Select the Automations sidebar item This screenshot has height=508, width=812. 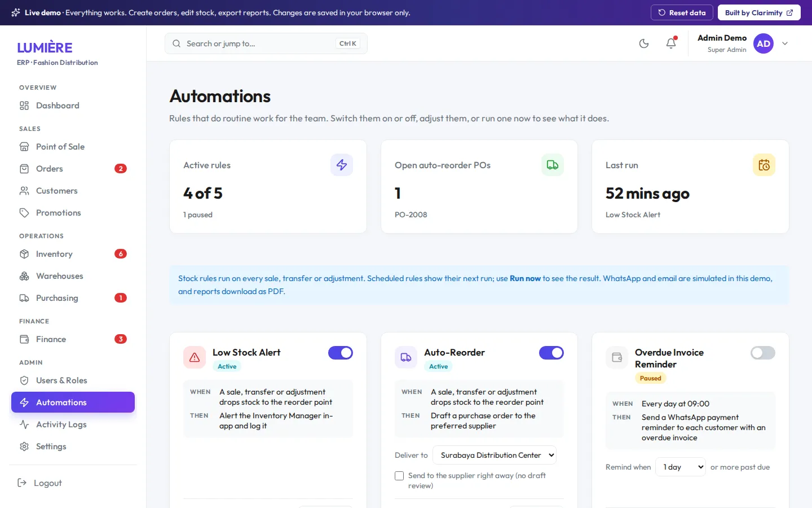(x=73, y=402)
